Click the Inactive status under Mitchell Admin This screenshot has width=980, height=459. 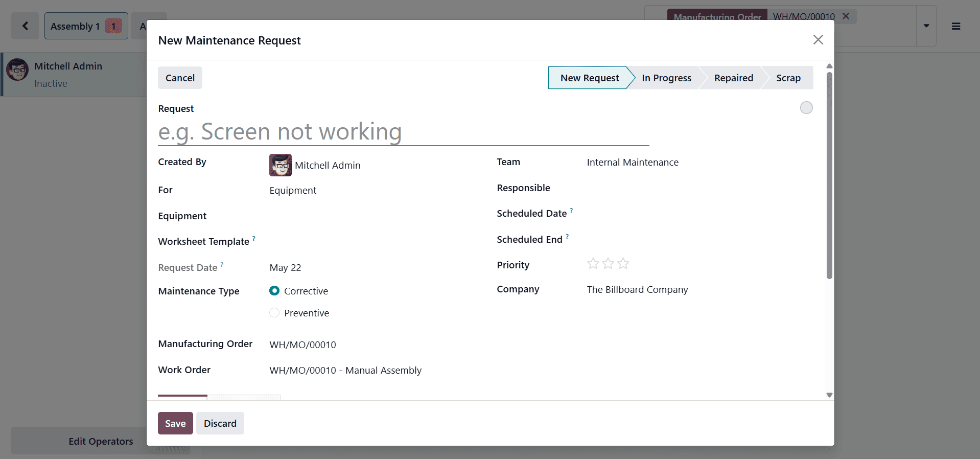[x=51, y=83]
